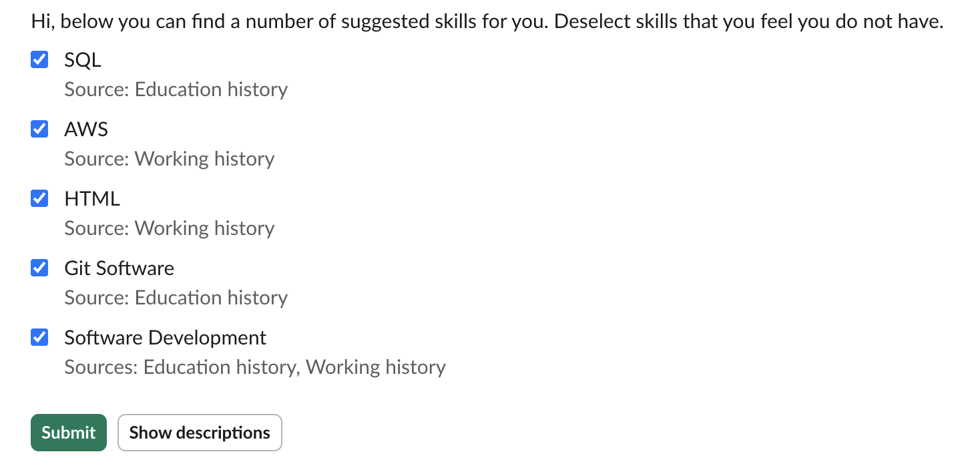Click the Education history source under Git Software
The image size is (980, 474).
pyautogui.click(x=176, y=297)
